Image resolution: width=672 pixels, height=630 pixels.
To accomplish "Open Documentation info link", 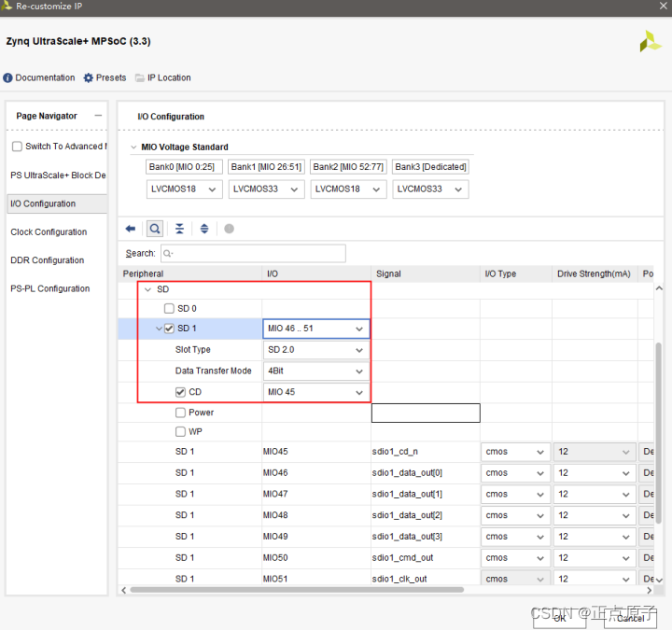I will tap(39, 77).
